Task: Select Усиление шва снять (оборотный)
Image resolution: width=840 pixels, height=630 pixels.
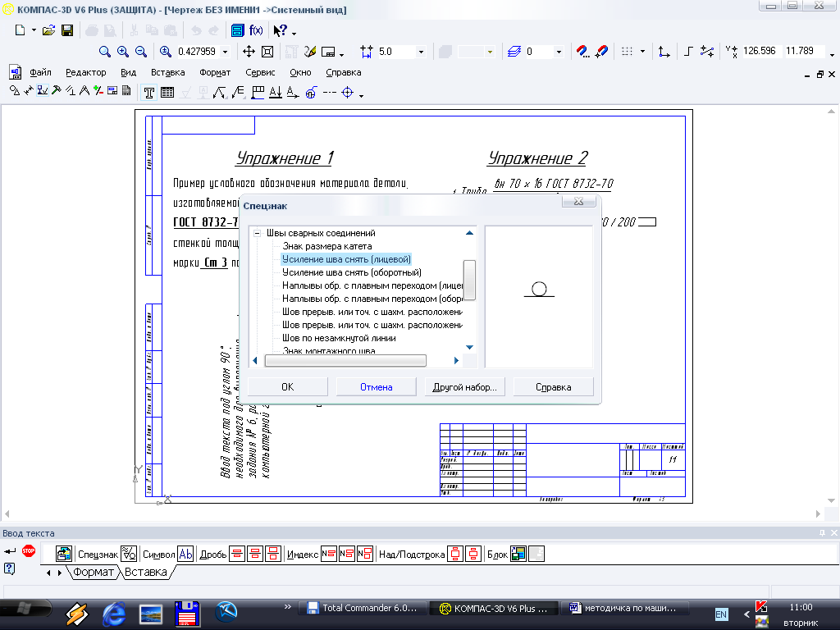Action: [x=351, y=272]
